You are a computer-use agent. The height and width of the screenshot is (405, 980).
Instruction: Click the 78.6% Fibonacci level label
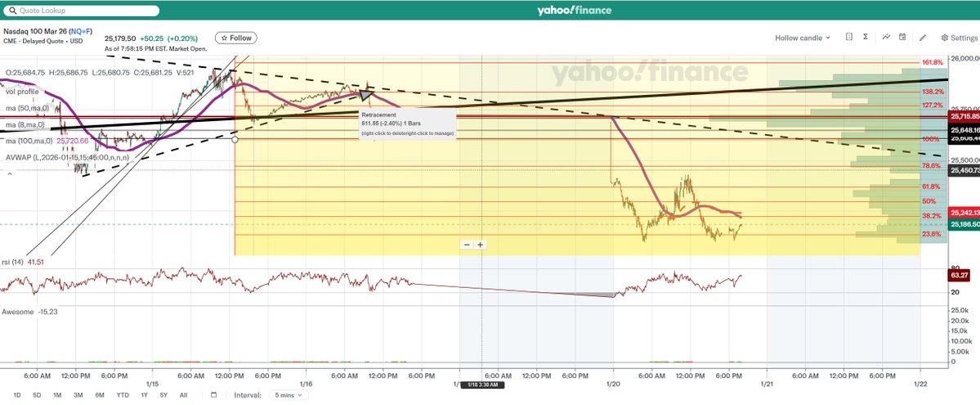(x=931, y=166)
